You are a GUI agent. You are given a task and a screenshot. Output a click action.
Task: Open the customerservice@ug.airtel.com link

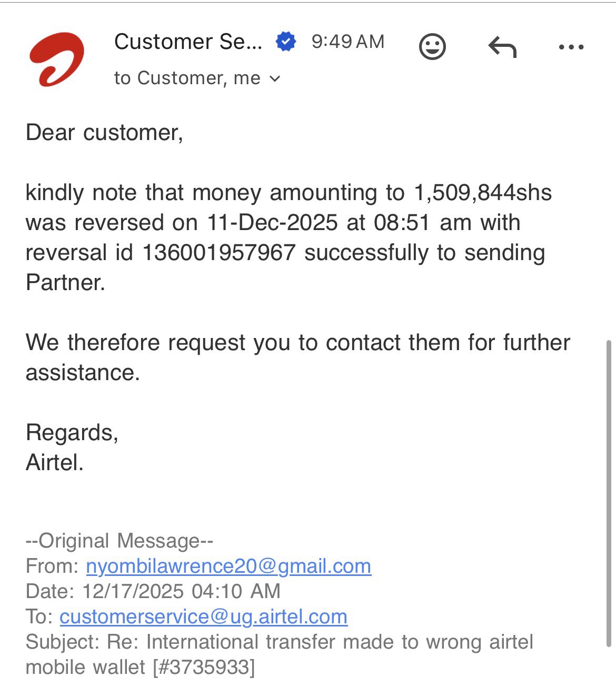(203, 617)
